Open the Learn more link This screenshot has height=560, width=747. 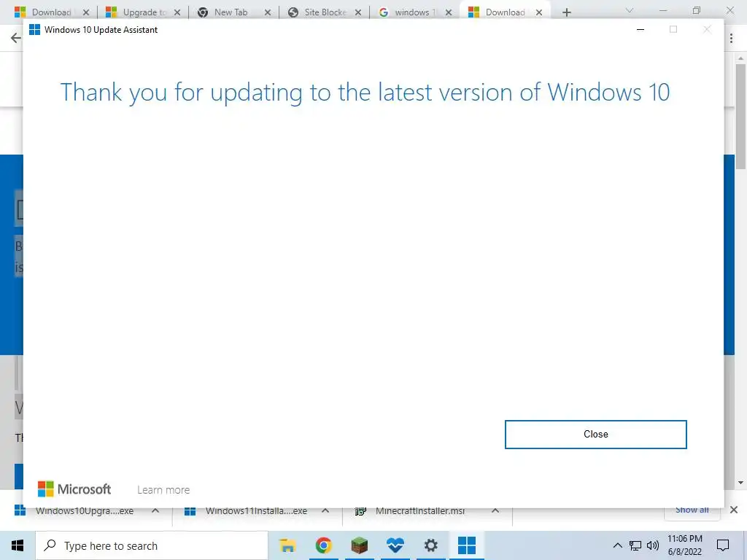163,490
